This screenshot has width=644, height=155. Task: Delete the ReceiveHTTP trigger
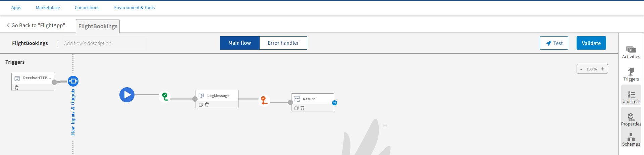(17, 88)
